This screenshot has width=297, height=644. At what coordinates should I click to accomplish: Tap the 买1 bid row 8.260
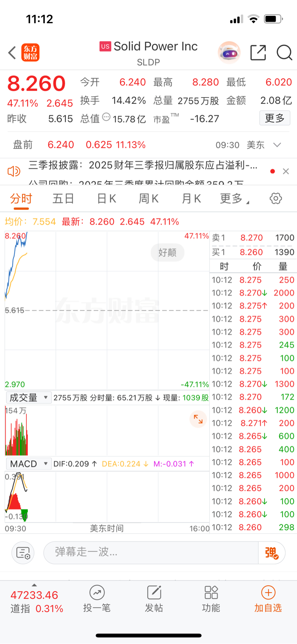point(253,252)
